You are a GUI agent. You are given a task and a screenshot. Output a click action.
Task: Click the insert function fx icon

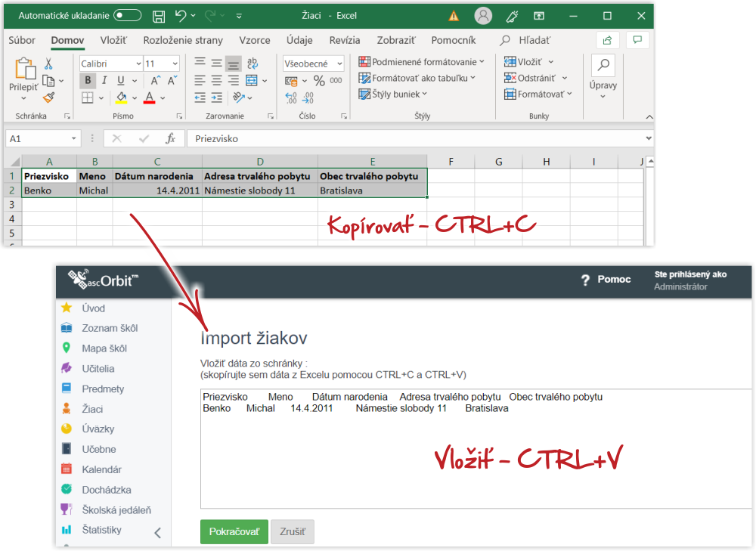pos(170,139)
